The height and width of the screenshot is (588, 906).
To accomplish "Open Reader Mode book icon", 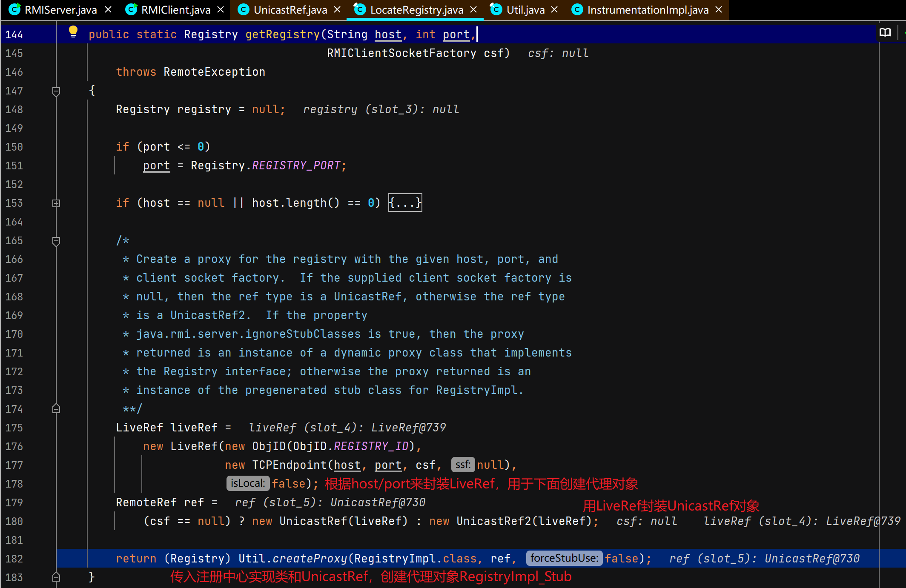I will pyautogui.click(x=885, y=33).
